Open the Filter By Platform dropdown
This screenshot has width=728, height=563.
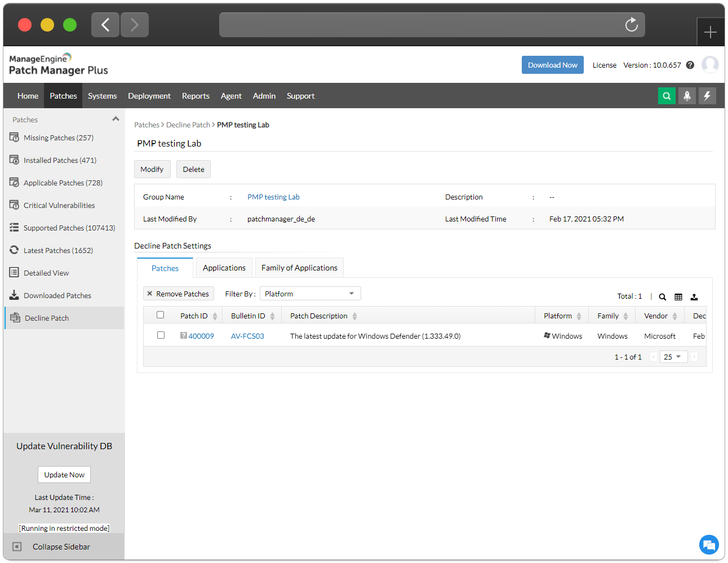point(310,294)
